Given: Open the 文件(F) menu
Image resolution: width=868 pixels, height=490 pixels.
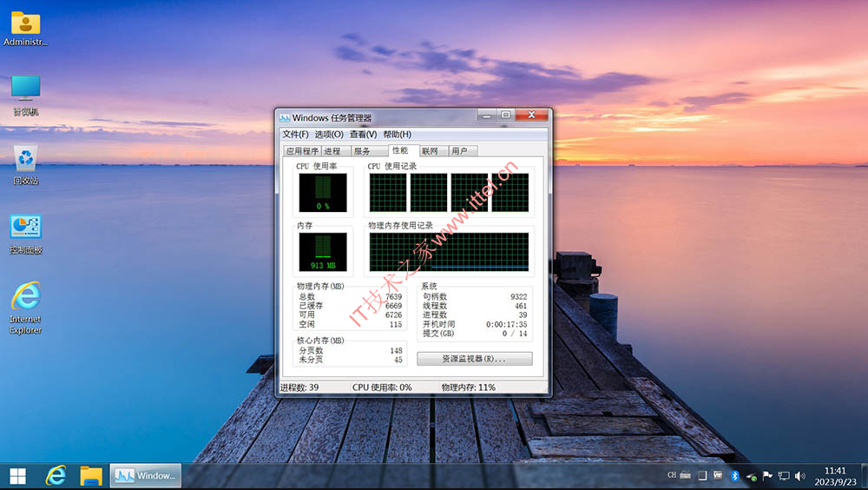Looking at the screenshot, I should click(x=296, y=134).
